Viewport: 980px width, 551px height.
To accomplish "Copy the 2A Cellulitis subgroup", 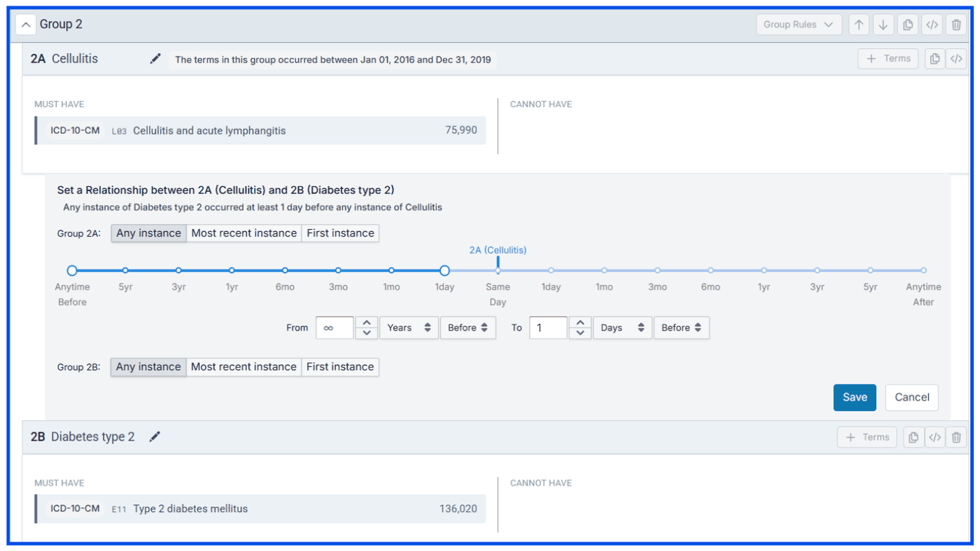I will tap(934, 59).
